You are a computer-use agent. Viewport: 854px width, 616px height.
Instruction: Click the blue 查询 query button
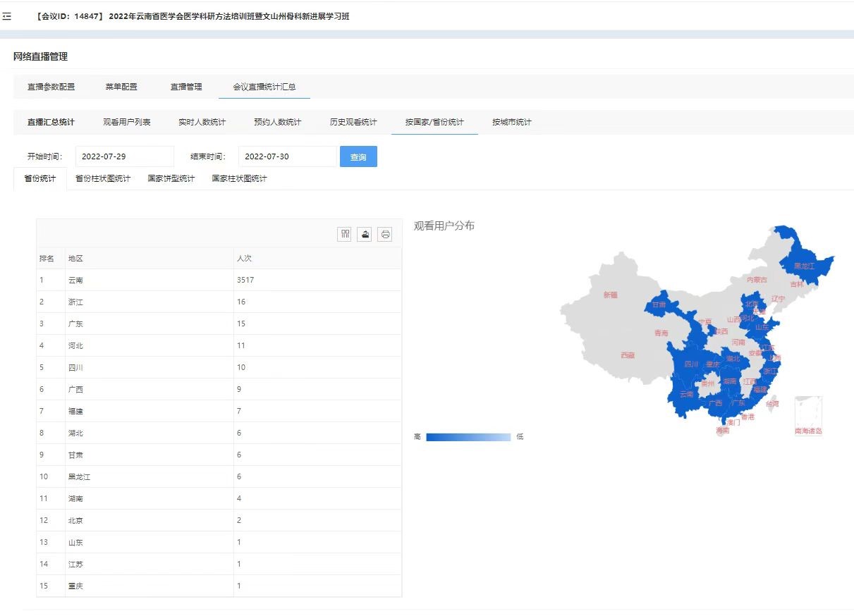(358, 156)
